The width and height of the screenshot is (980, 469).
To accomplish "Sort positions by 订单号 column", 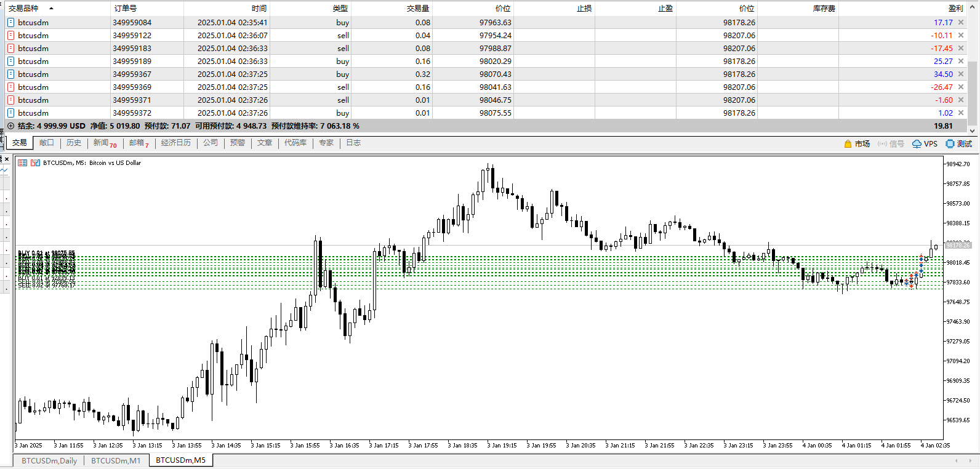I will coord(126,9).
